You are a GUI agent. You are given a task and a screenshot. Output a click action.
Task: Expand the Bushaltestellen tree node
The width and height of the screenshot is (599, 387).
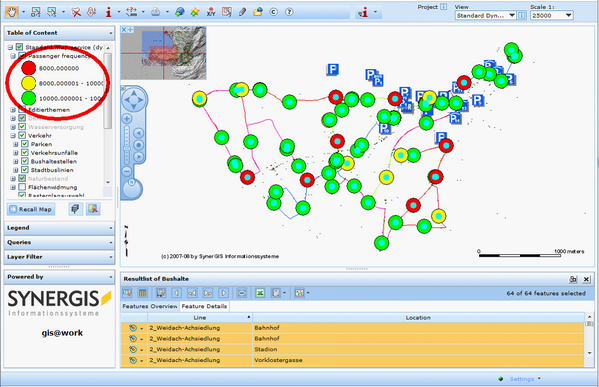pos(16,162)
